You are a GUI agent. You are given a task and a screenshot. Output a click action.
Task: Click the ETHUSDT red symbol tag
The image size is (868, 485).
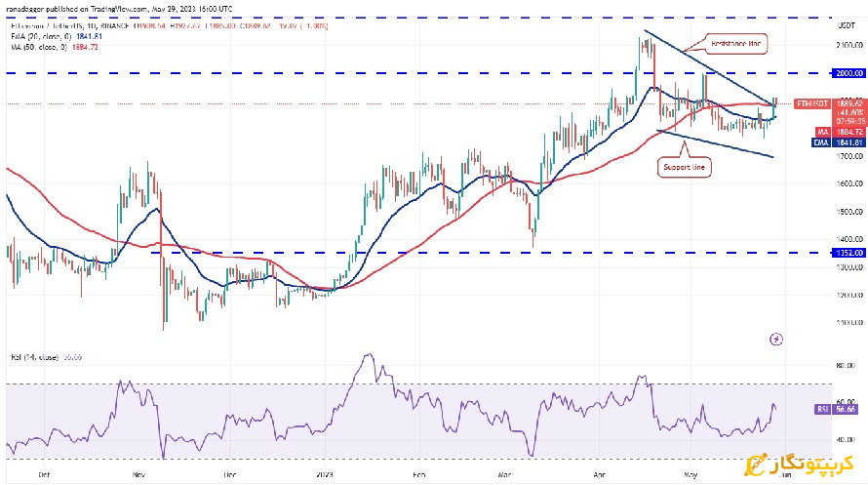pos(812,104)
